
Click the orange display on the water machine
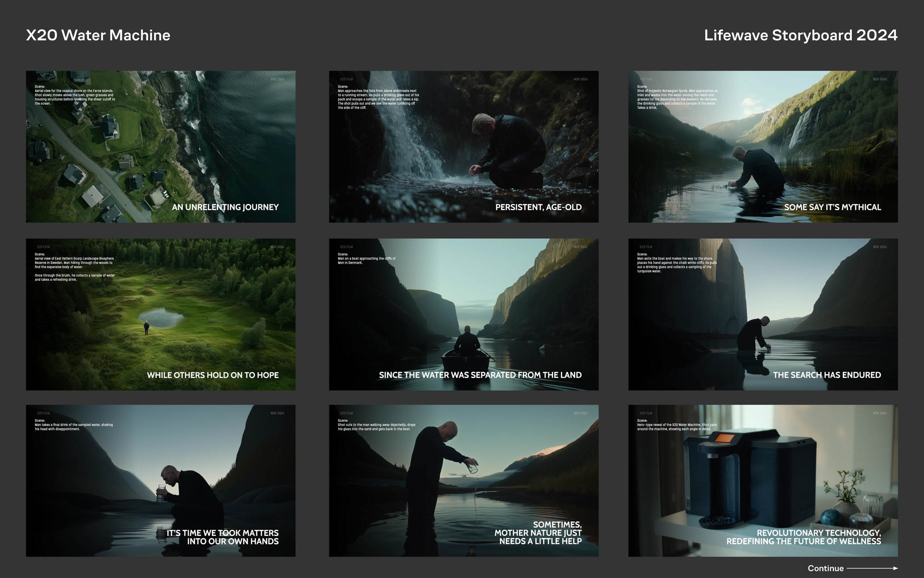click(x=725, y=438)
